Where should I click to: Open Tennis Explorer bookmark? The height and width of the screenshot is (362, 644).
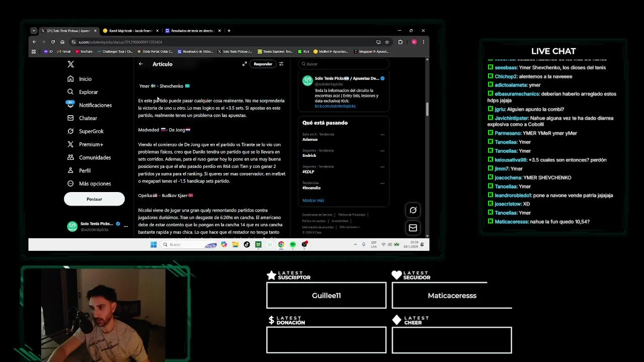(x=275, y=51)
